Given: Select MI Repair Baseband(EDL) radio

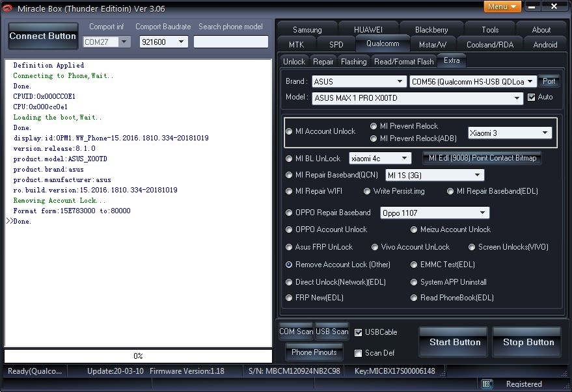Looking at the screenshot, I should pyautogui.click(x=450, y=191).
